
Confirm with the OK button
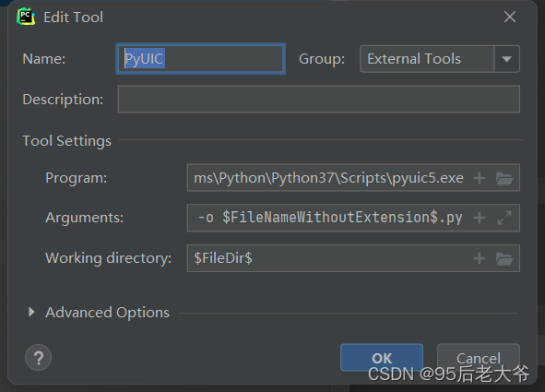(382, 358)
